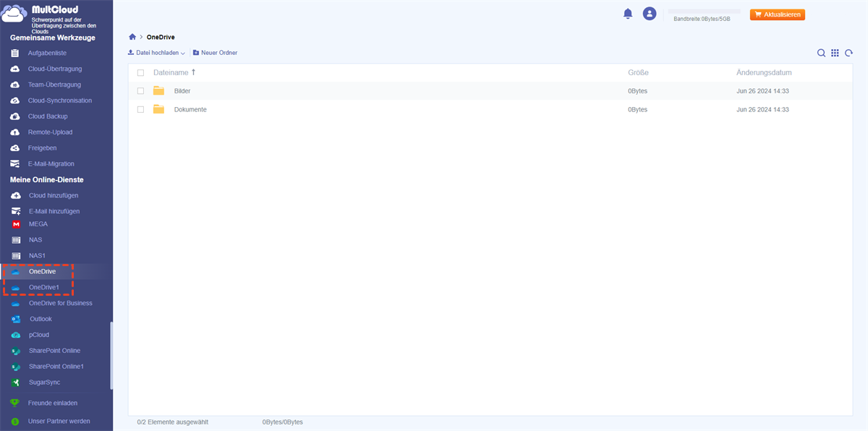This screenshot has height=431, width=868.
Task: Click the MultCloud logo
Action: click(x=49, y=14)
